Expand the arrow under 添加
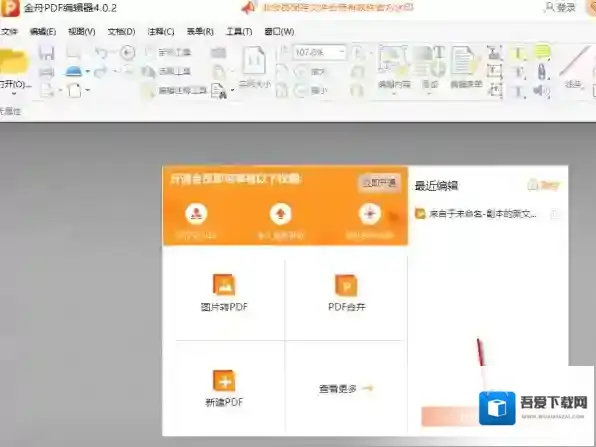The width and height of the screenshot is (596, 447). 430,94
